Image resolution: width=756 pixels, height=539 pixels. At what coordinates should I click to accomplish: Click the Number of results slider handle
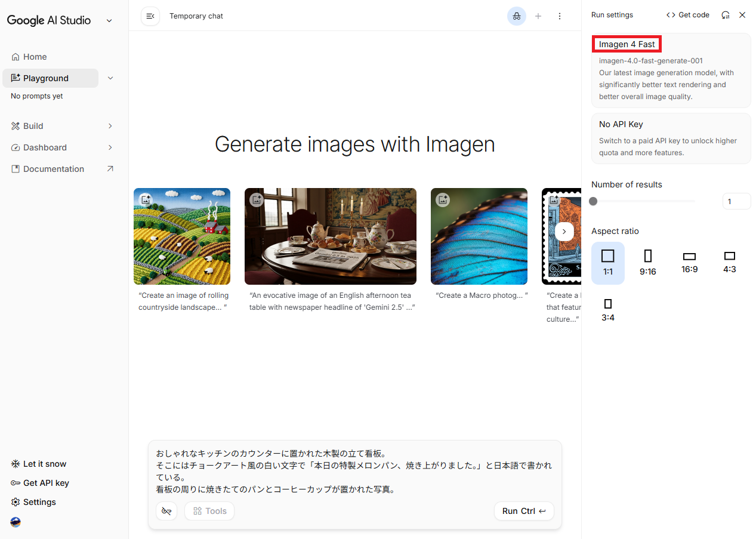593,201
